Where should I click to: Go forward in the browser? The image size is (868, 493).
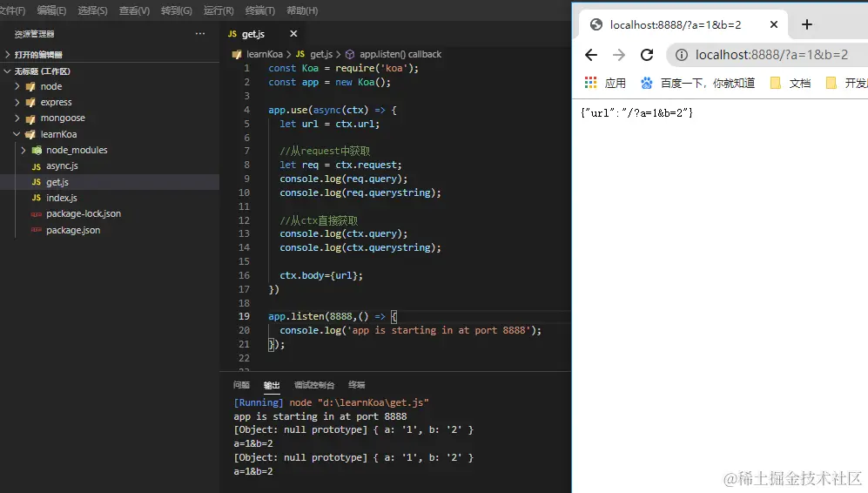click(x=619, y=55)
